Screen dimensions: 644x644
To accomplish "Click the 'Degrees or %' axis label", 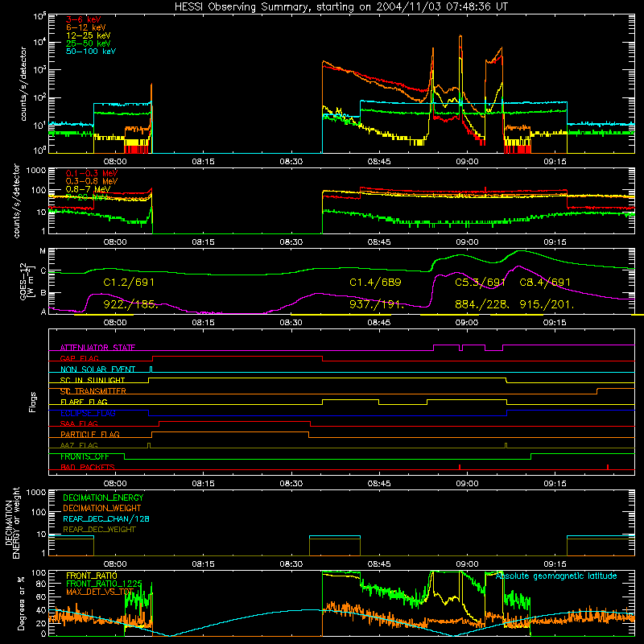I will pyautogui.click(x=21, y=603).
